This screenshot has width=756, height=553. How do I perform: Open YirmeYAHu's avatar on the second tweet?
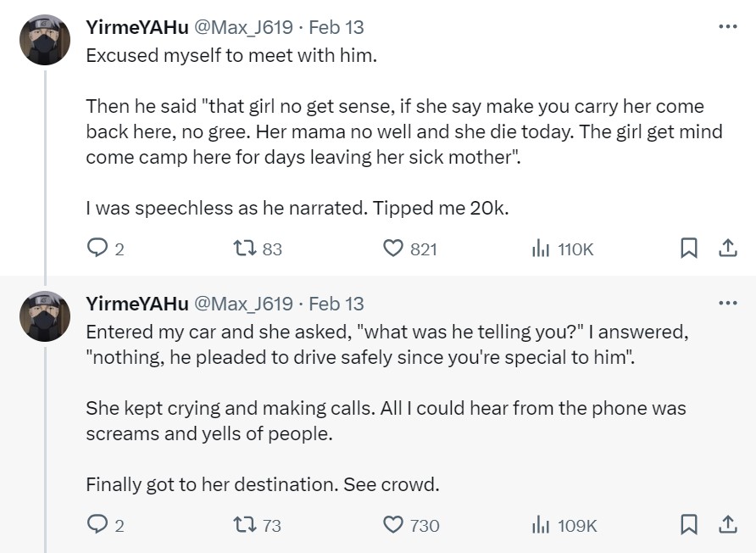[x=45, y=316]
